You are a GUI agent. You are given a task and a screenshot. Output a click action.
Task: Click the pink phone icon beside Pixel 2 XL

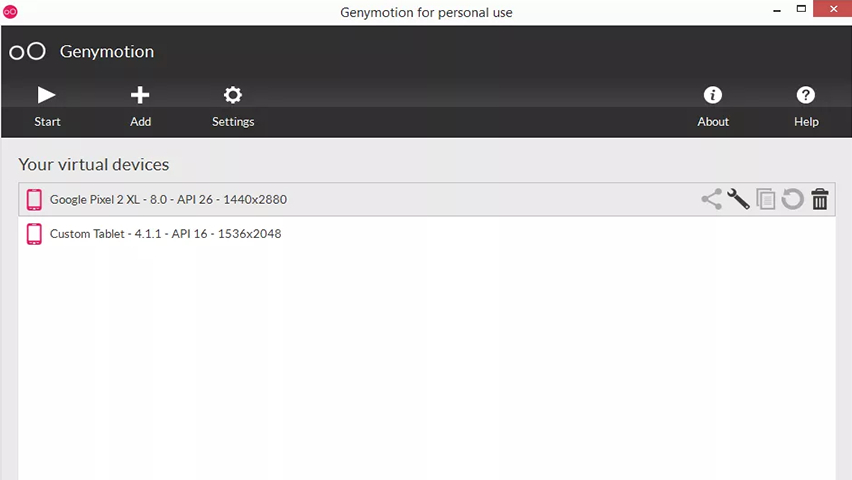34,200
